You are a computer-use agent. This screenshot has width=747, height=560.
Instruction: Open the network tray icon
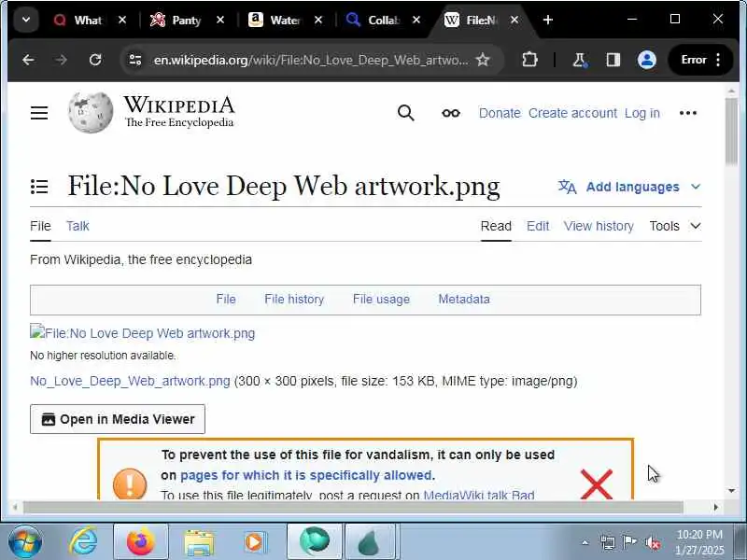(608, 542)
